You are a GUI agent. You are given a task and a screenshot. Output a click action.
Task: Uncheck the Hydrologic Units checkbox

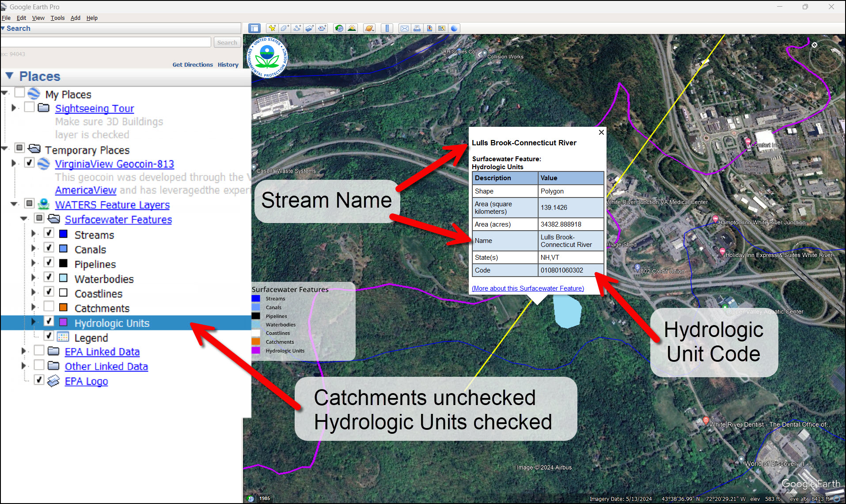click(49, 321)
